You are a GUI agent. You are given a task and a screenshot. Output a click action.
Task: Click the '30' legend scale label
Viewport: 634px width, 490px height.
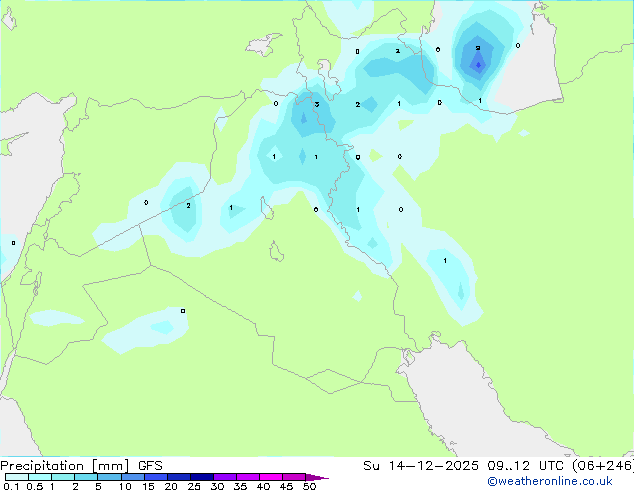[x=217, y=486]
